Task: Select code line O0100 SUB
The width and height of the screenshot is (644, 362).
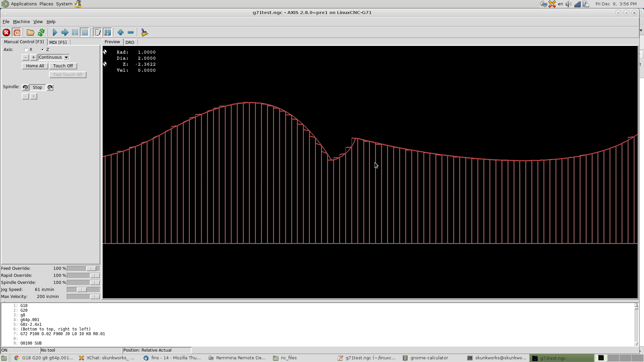Action: point(31,343)
